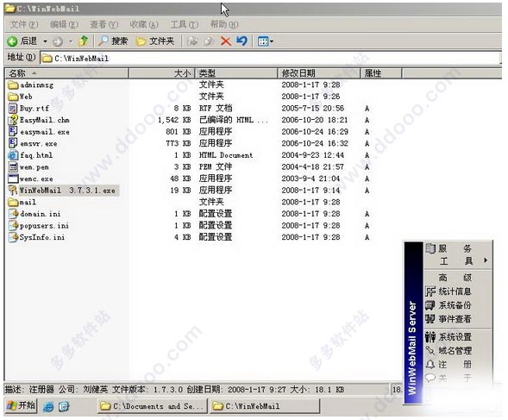The width and height of the screenshot is (508, 420).
Task: Go up one folder level icon
Action: pyautogui.click(x=84, y=41)
